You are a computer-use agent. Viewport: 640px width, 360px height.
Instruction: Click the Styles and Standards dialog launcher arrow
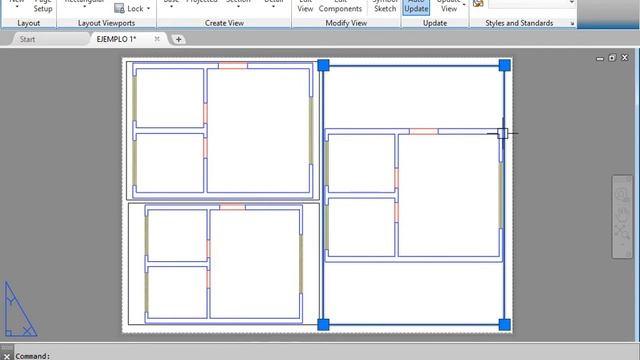(x=572, y=24)
